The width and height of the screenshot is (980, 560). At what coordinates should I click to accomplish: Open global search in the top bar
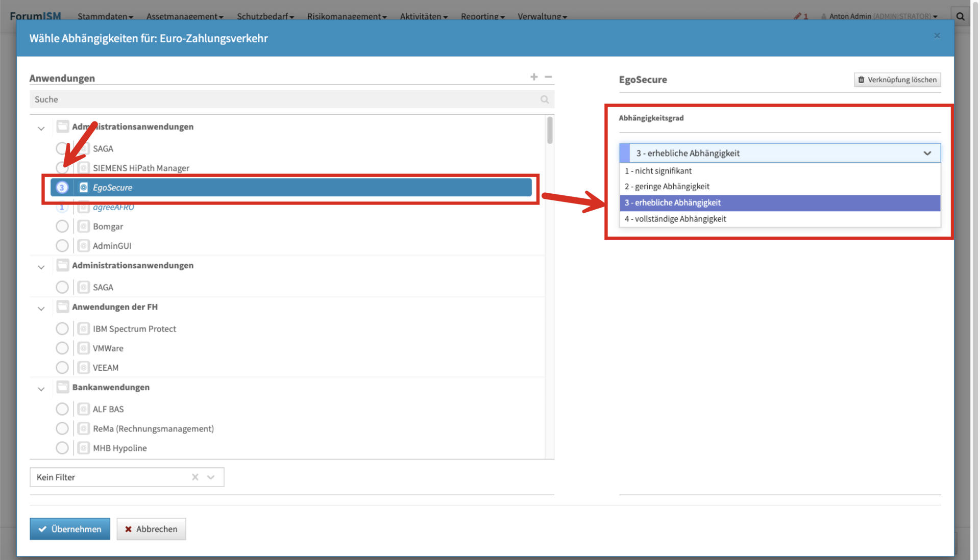click(960, 16)
